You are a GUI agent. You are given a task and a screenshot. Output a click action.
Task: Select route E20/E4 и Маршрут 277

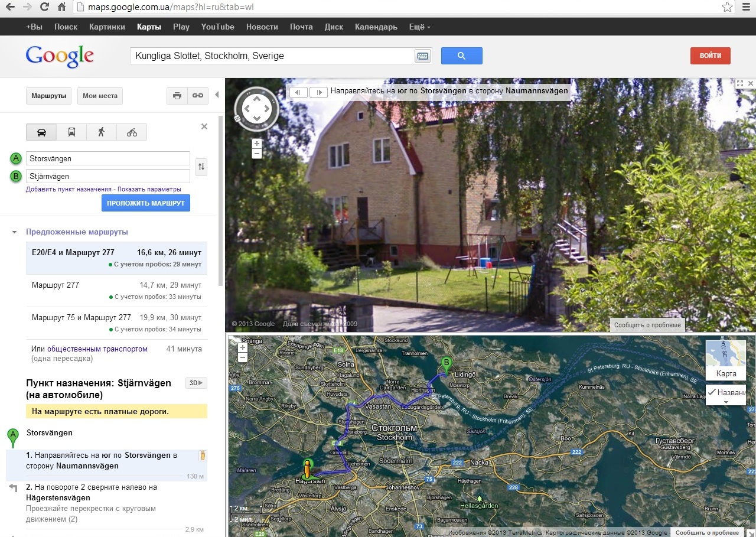[116, 258]
